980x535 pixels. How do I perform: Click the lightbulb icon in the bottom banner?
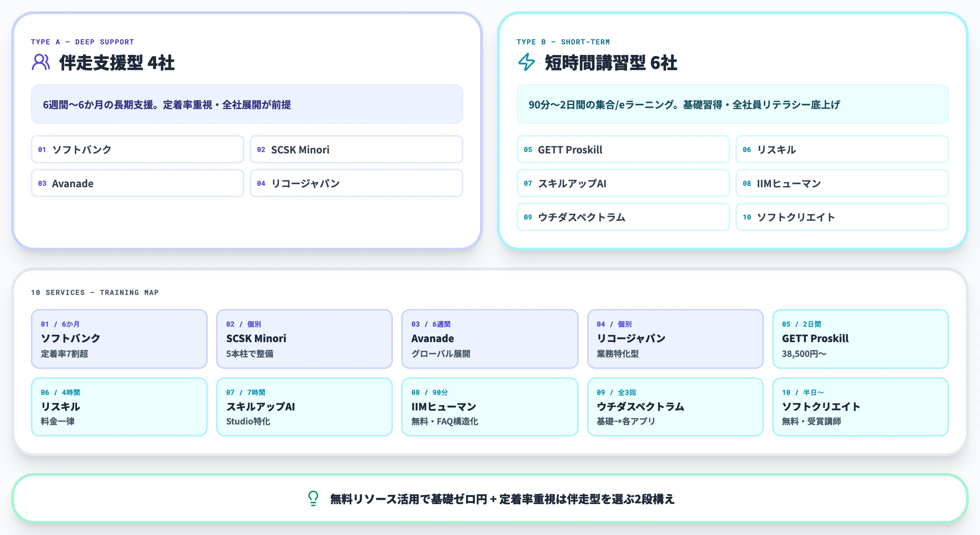coord(313,498)
